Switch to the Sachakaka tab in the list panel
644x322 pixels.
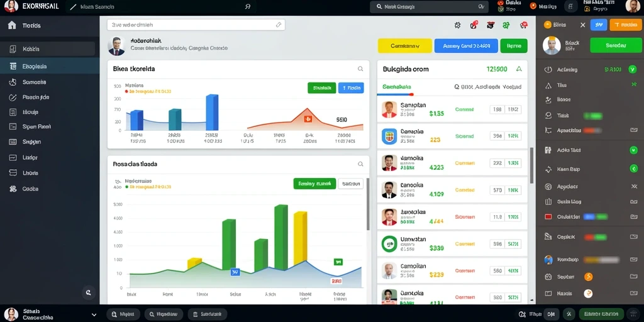[396, 87]
